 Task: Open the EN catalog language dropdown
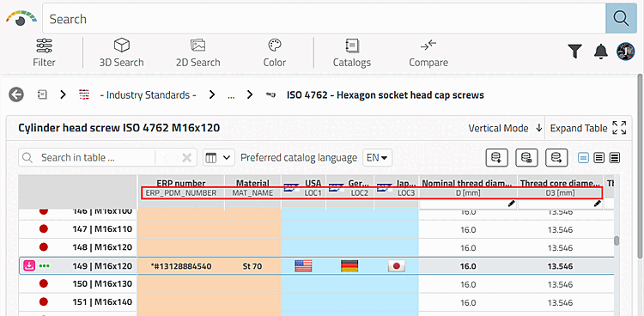pos(378,158)
